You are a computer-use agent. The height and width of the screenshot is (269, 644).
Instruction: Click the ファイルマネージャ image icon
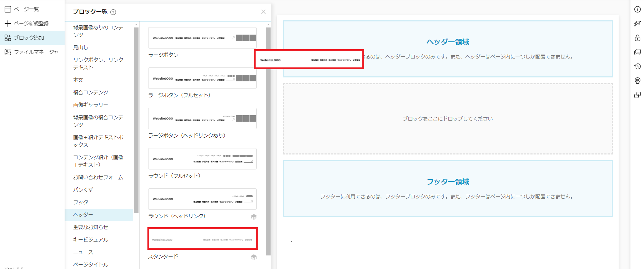pos(8,52)
